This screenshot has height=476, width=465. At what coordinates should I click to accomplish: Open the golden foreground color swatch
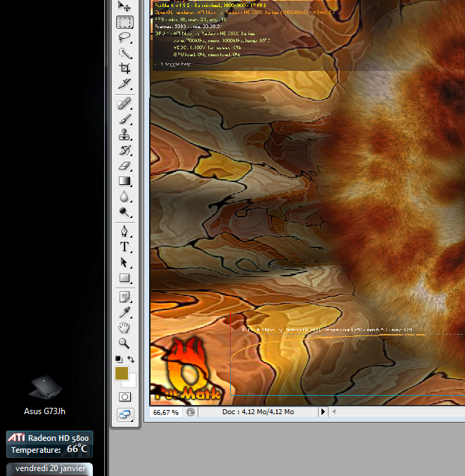tap(121, 372)
